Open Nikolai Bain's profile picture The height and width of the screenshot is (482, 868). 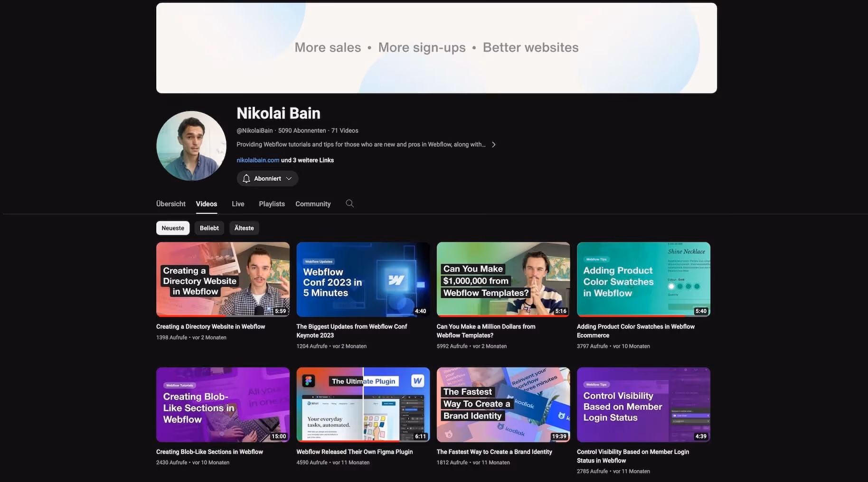[191, 146]
